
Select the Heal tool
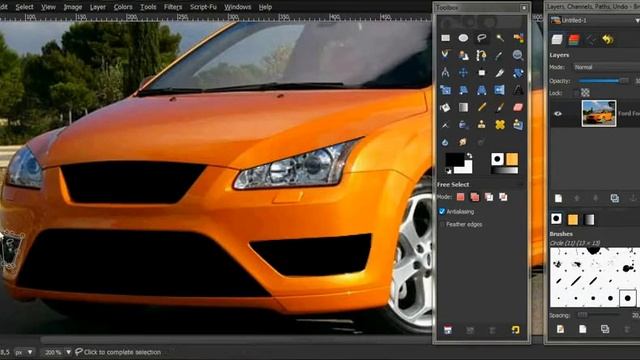pyautogui.click(x=500, y=125)
